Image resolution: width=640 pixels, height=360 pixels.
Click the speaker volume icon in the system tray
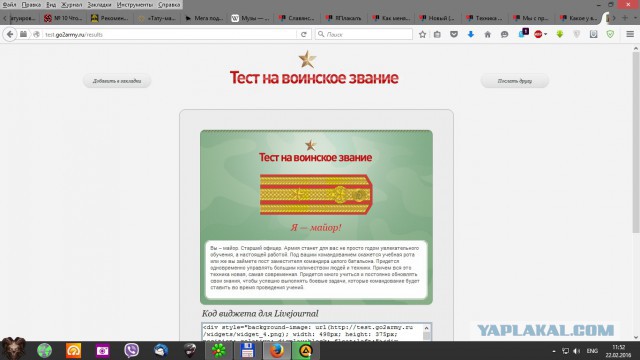(x=576, y=351)
